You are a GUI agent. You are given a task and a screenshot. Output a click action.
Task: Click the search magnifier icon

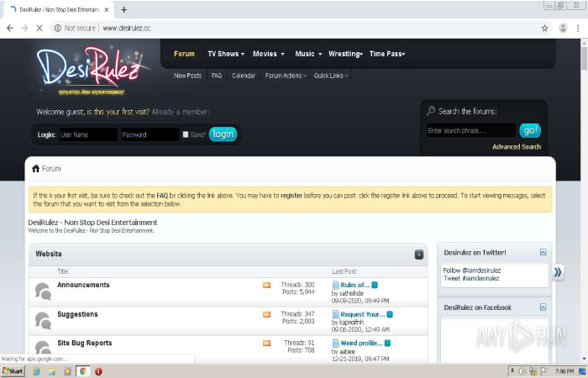click(x=431, y=111)
